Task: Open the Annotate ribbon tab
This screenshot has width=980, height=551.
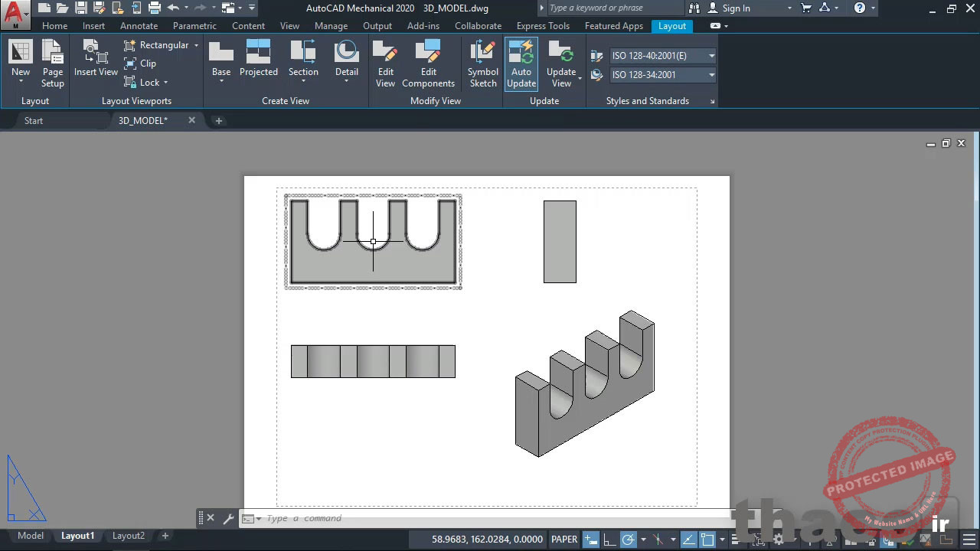Action: tap(139, 25)
